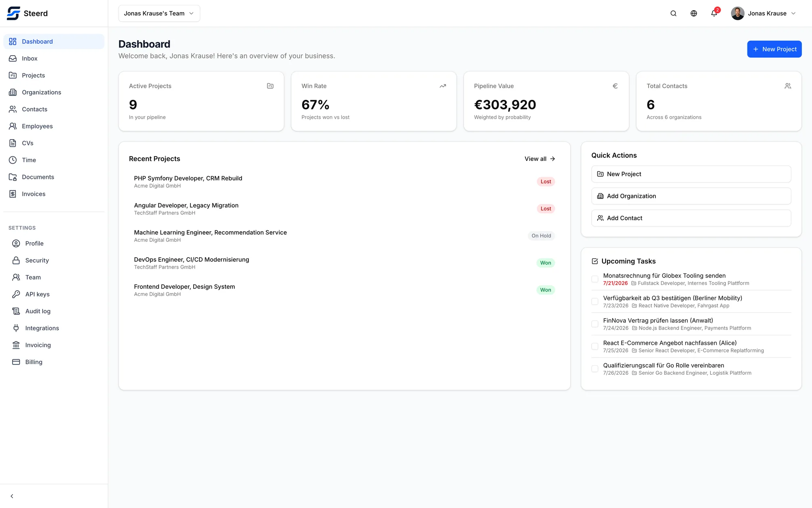812x508 pixels.
Task: Click the Invoices receipt icon
Action: pos(13,194)
